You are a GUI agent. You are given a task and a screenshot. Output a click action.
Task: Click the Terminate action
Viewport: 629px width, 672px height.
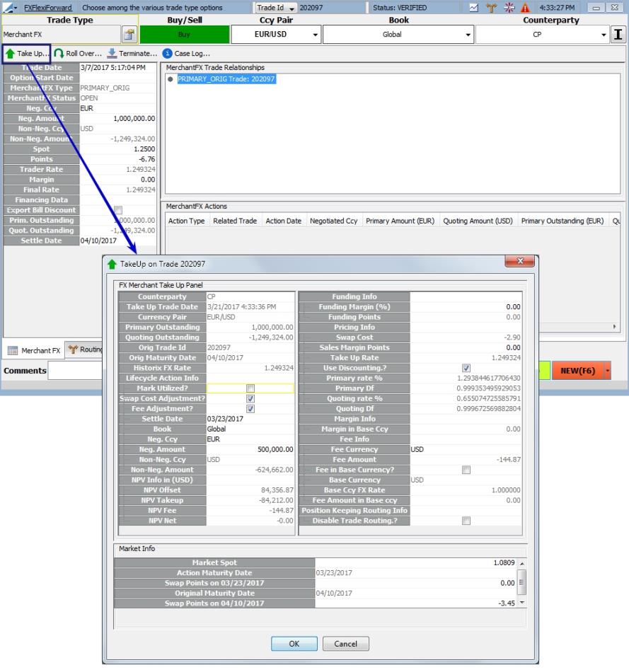132,54
